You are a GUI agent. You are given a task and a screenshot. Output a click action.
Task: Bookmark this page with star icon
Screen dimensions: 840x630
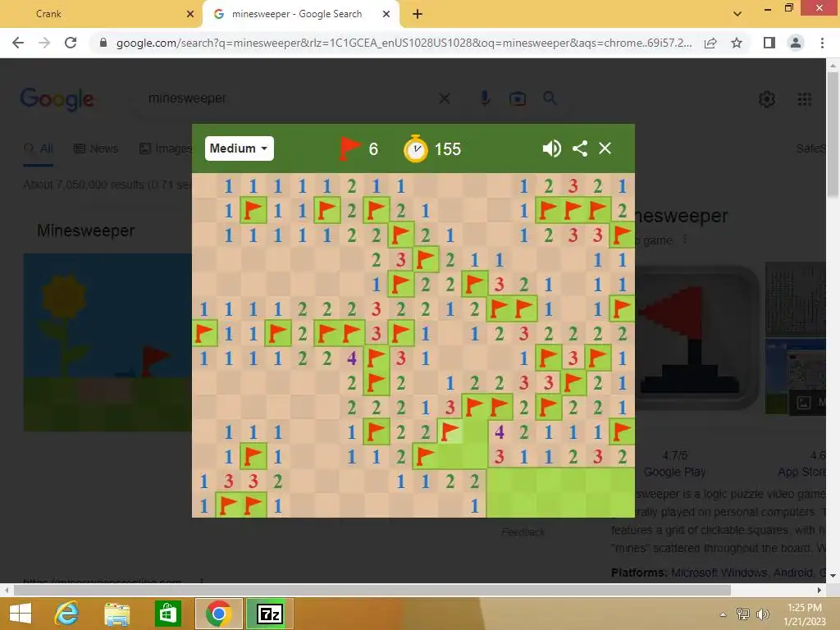coord(737,43)
